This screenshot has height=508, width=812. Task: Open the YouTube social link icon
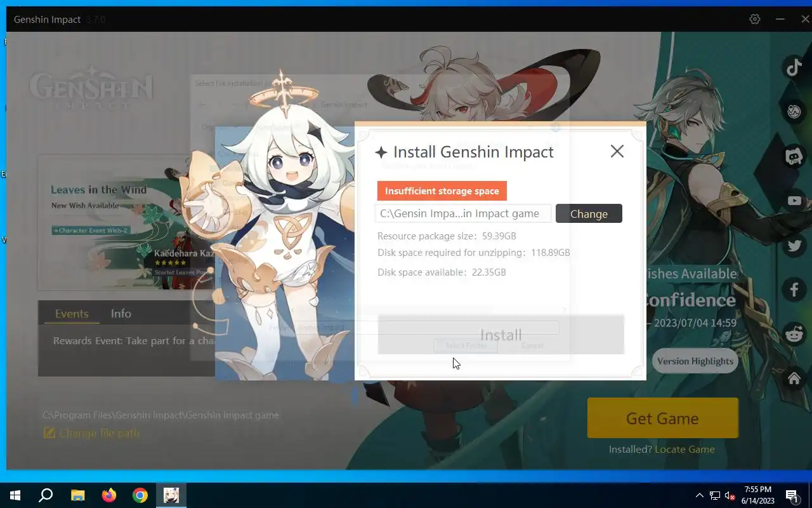coord(794,201)
